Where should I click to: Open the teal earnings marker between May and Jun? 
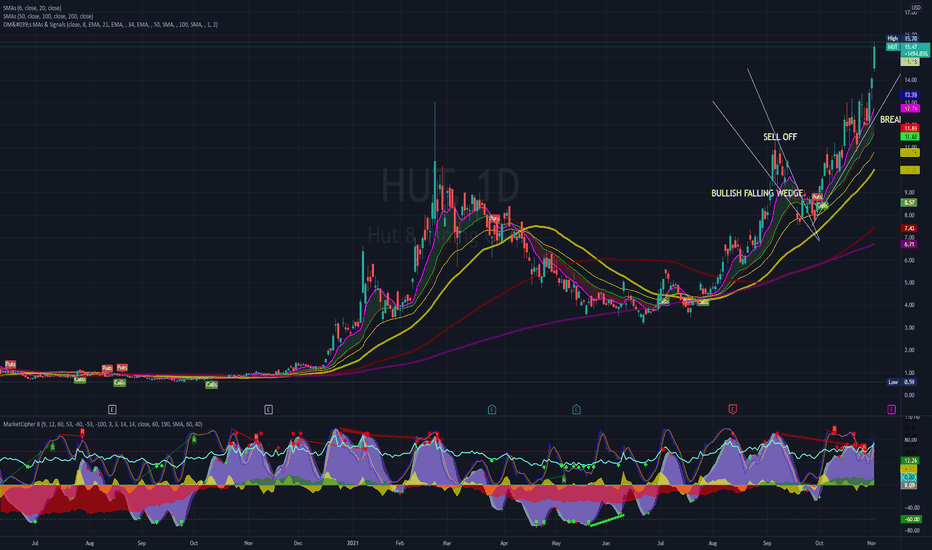[x=577, y=409]
